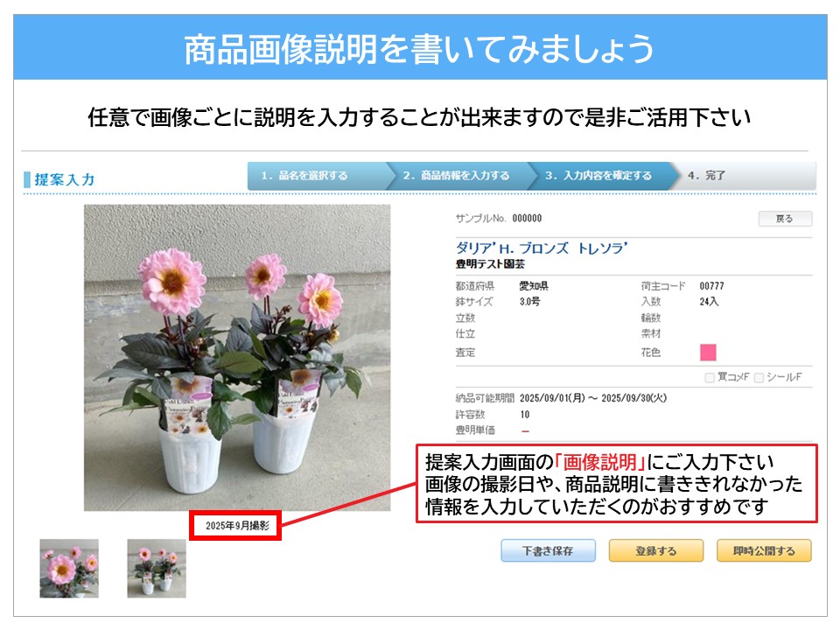Image resolution: width=840 pixels, height=630 pixels.
Task: Select step 3 入力内容を確定する
Action: (598, 176)
